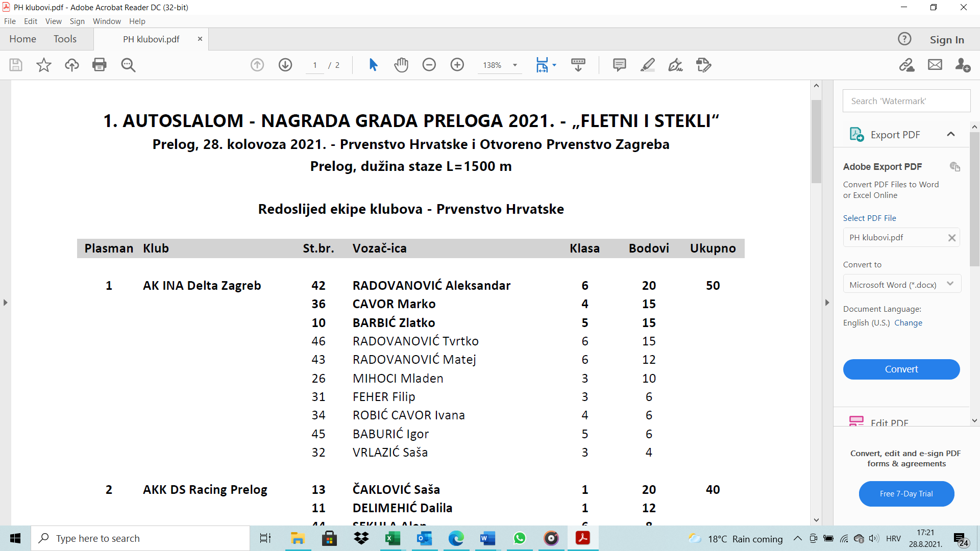980x551 pixels.
Task: Close the PH klubovi.pdf tab
Action: 200,39
